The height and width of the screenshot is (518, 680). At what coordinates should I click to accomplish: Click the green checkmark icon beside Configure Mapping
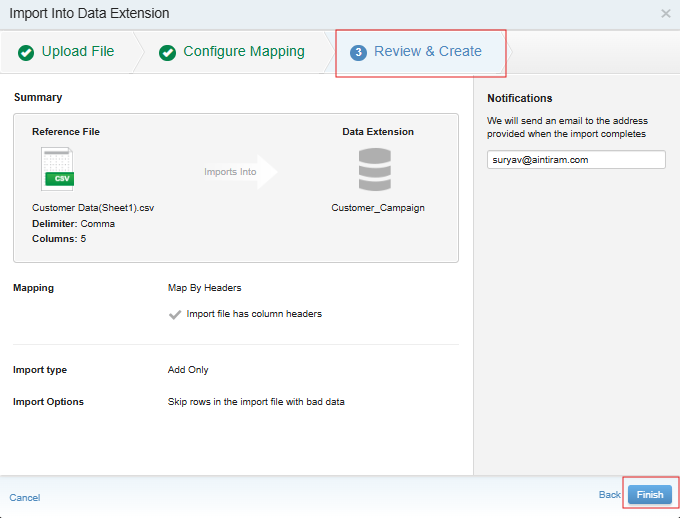168,52
